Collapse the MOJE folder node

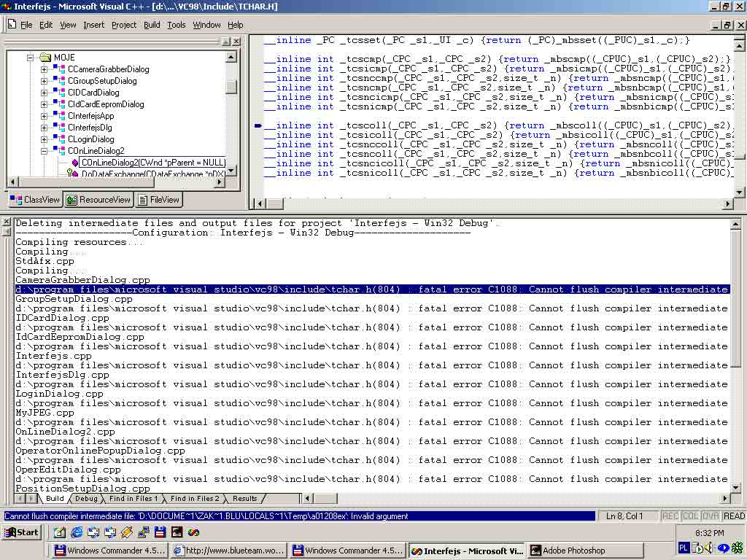[x=31, y=58]
